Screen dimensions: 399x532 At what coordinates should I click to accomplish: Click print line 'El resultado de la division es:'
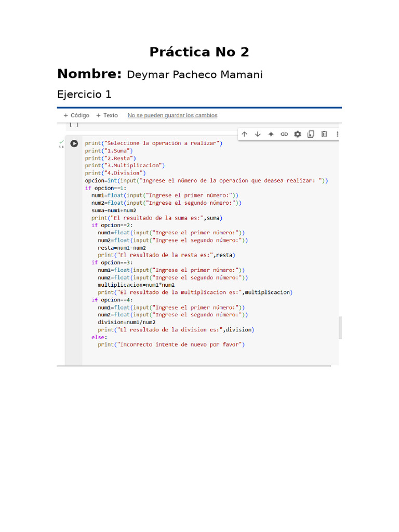(176, 330)
